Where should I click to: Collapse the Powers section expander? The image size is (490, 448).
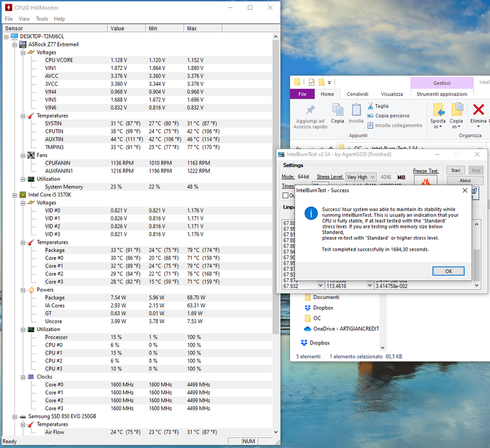tap(23, 290)
